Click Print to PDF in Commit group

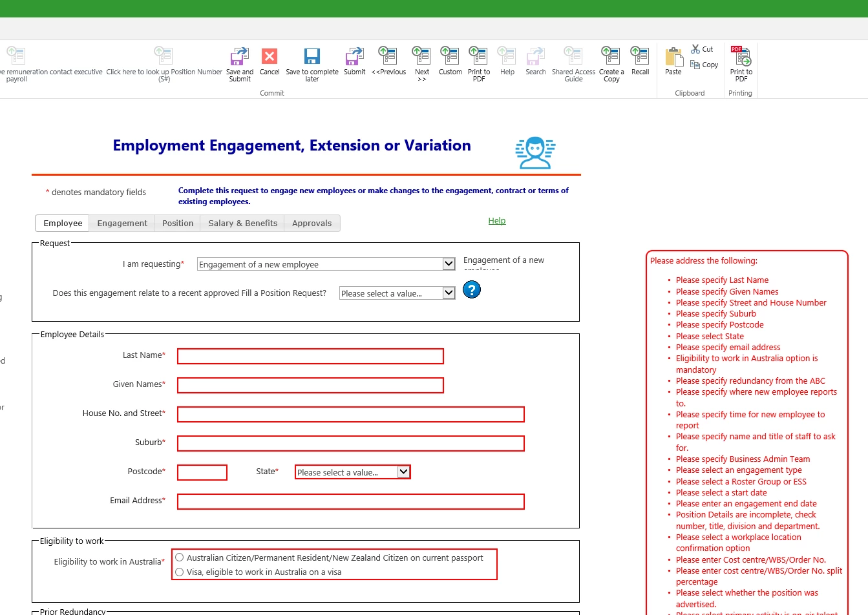coord(478,56)
